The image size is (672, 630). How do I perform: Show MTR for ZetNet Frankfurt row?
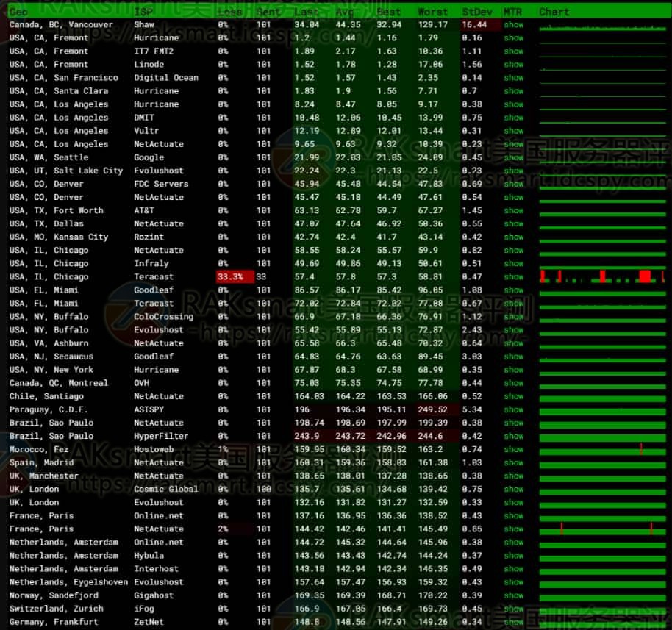pyautogui.click(x=513, y=622)
